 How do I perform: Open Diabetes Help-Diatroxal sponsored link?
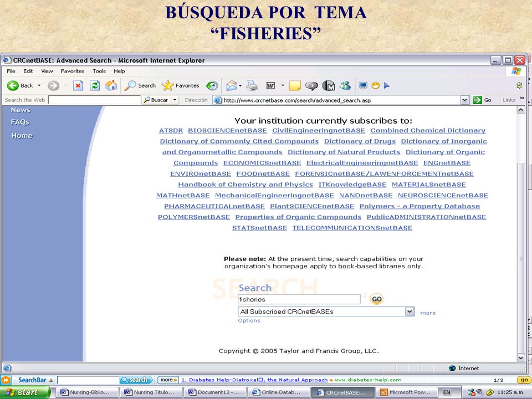pyautogui.click(x=254, y=380)
